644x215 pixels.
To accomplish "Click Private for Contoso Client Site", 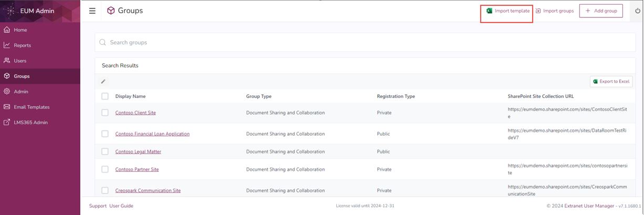I will [x=384, y=112].
